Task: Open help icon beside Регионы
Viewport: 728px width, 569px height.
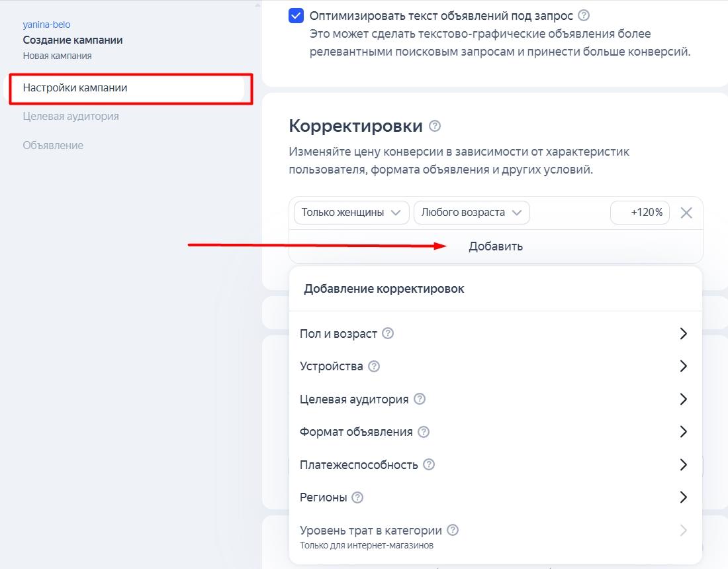Action: pos(356,497)
